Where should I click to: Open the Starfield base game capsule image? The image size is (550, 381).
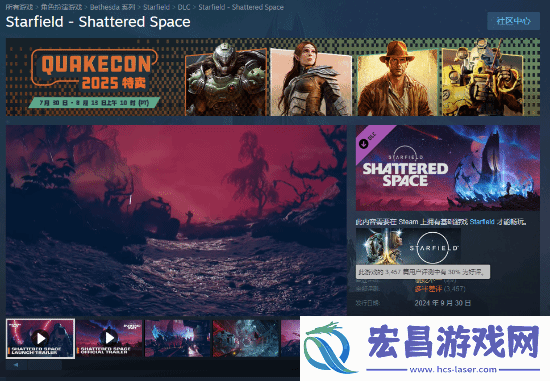click(408, 248)
